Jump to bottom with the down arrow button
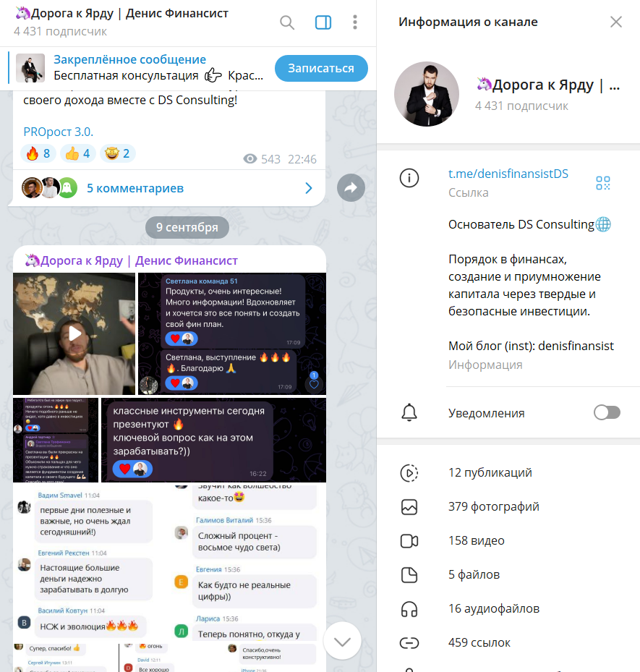 [342, 641]
